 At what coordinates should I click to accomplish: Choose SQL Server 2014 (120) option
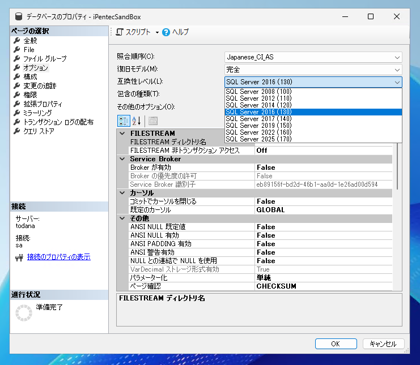[x=313, y=105]
